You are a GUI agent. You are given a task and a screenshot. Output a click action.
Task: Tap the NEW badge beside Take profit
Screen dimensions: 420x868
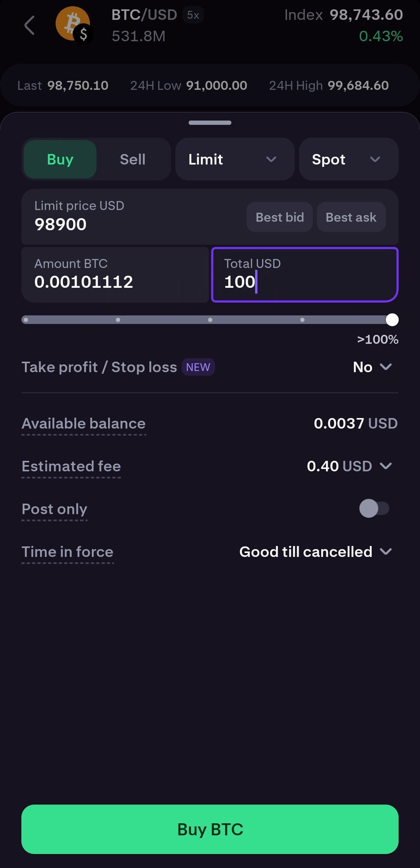[198, 367]
